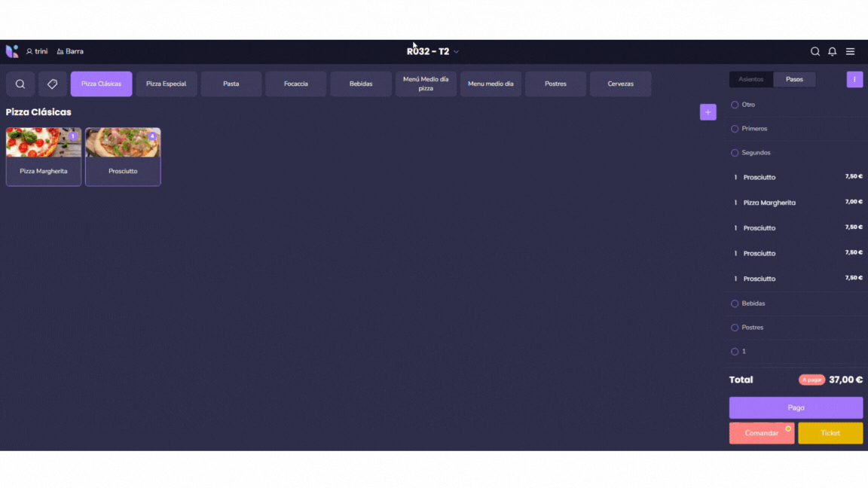The height and width of the screenshot is (488, 868).
Task: Select the Bebidas course radio button
Action: click(x=735, y=303)
